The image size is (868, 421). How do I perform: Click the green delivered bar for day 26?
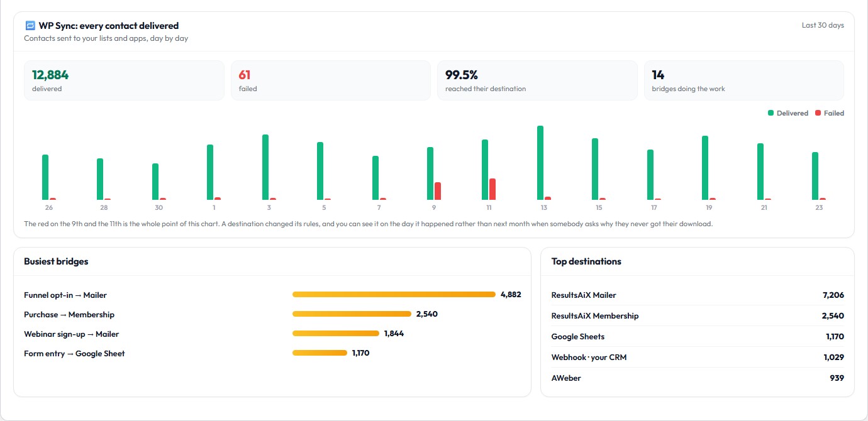[45, 177]
